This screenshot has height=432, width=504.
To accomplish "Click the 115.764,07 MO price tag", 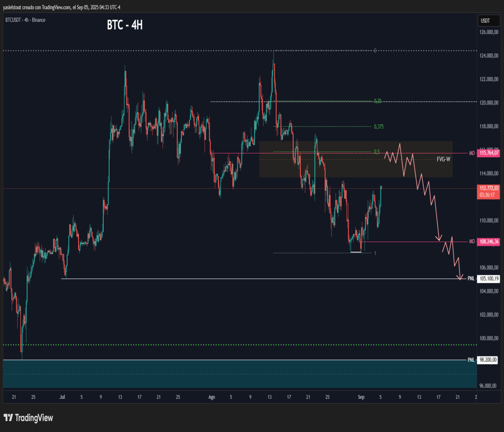I will tap(488, 153).
